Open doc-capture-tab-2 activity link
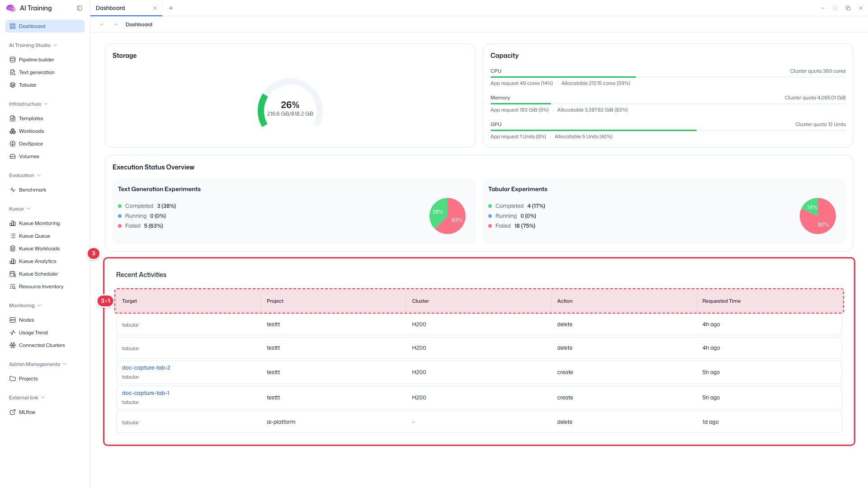This screenshot has height=488, width=868. [146, 368]
